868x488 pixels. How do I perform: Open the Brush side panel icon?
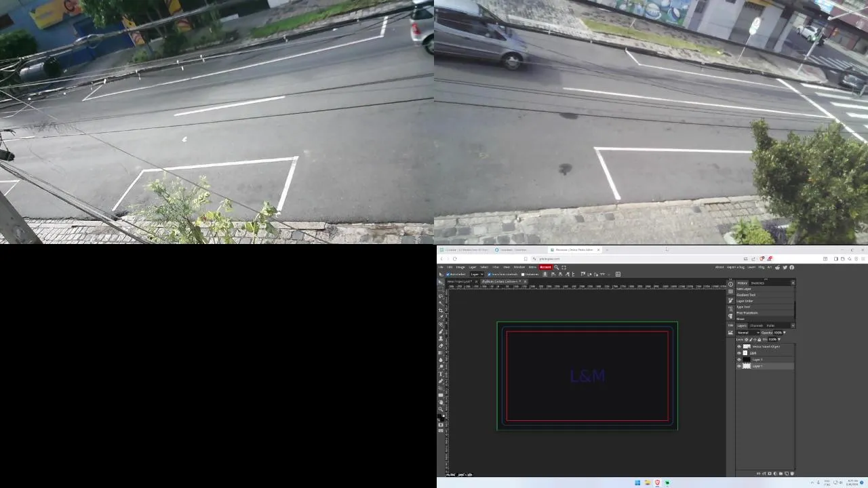point(730,300)
